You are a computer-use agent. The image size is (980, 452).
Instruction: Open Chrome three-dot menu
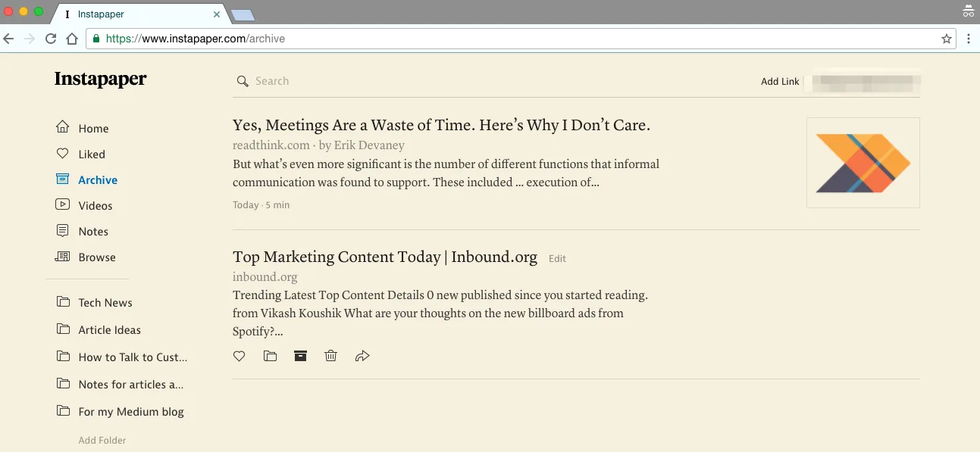tap(969, 39)
